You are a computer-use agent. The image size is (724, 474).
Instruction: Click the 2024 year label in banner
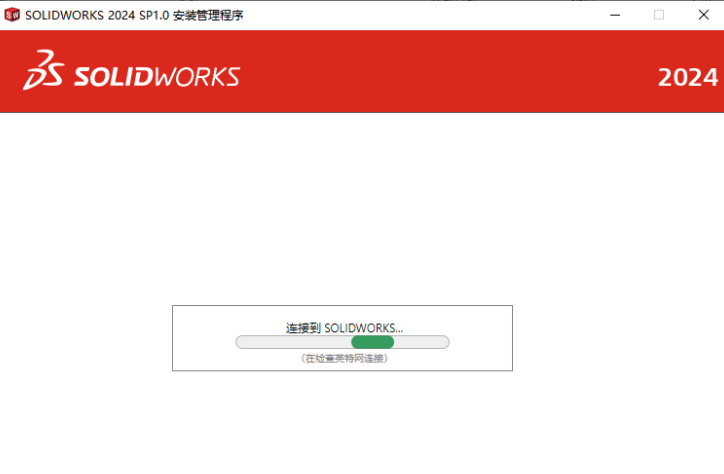click(x=687, y=77)
